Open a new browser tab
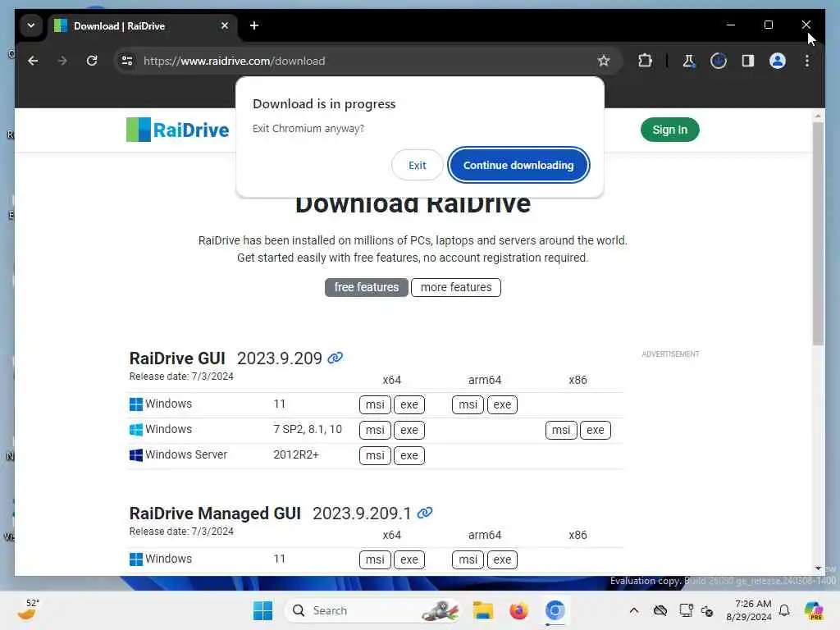Viewport: 840px width, 630px height. coord(254,25)
